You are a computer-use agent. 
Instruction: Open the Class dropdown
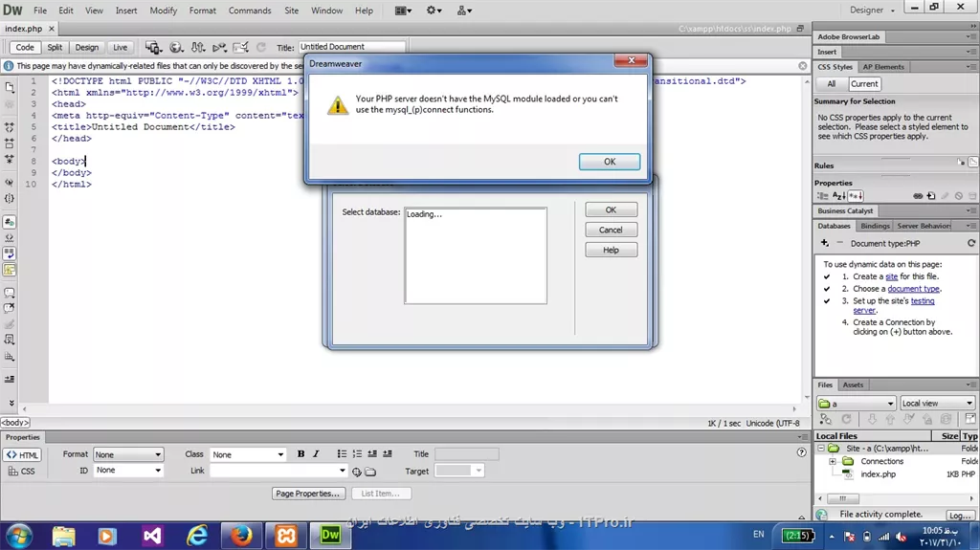pyautogui.click(x=248, y=454)
